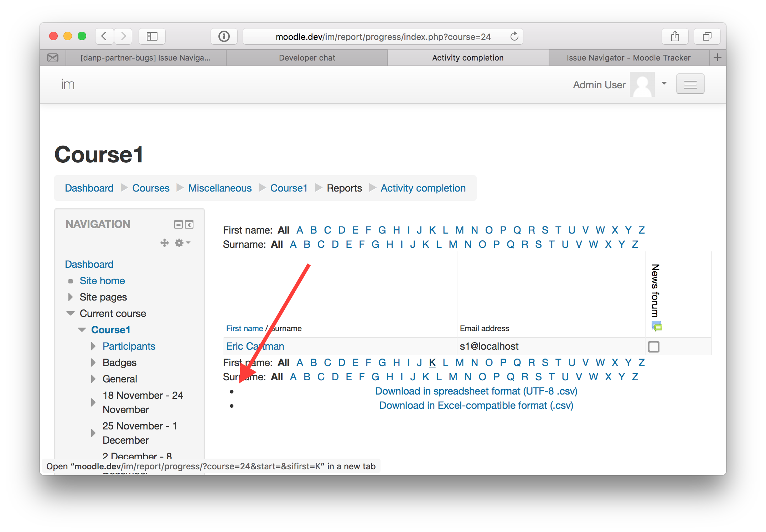Viewport: 766px width, 532px height.
Task: Click the News forum activity icon
Action: click(657, 326)
